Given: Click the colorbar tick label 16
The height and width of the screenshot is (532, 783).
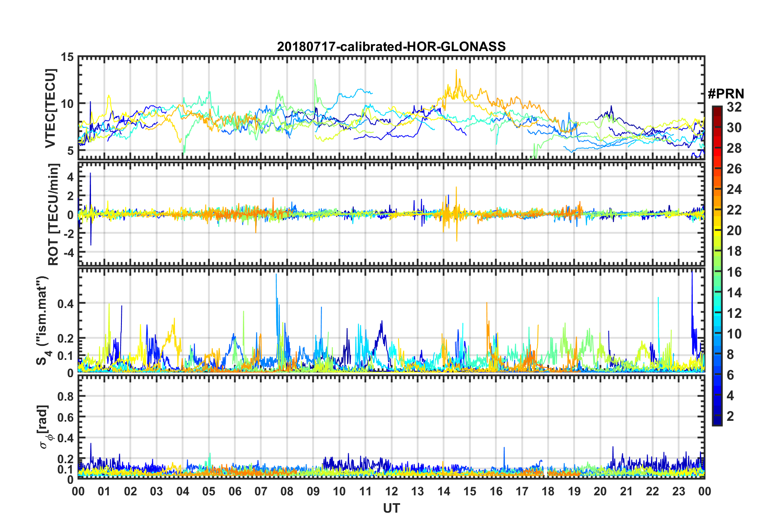Looking at the screenshot, I should click(734, 272).
